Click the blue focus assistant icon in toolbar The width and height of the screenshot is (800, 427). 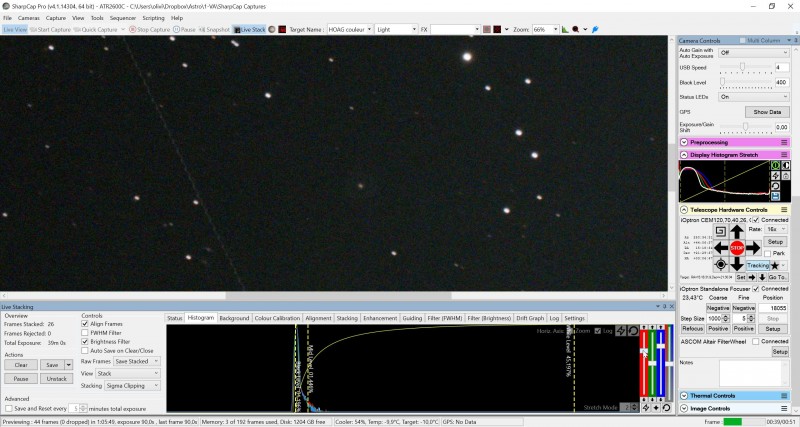click(x=595, y=30)
